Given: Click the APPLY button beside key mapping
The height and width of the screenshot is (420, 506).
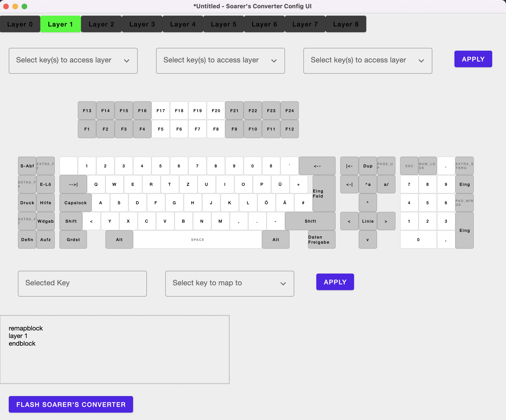Looking at the screenshot, I should click(x=335, y=282).
